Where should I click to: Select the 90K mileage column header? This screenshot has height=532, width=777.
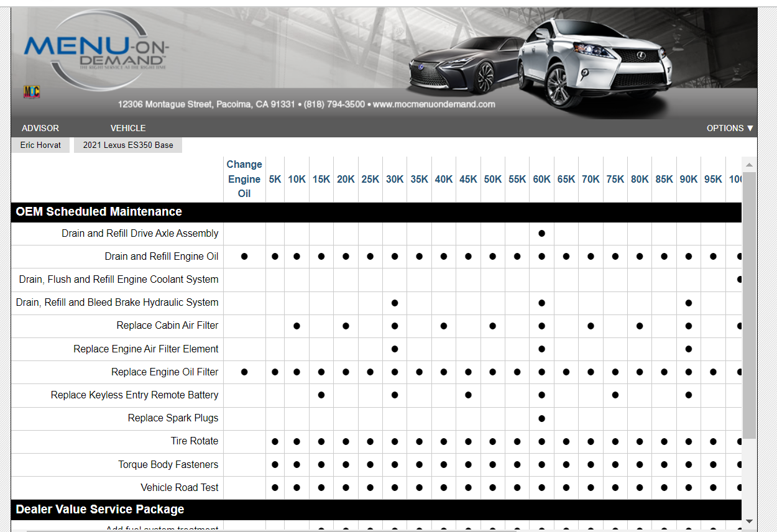point(689,179)
